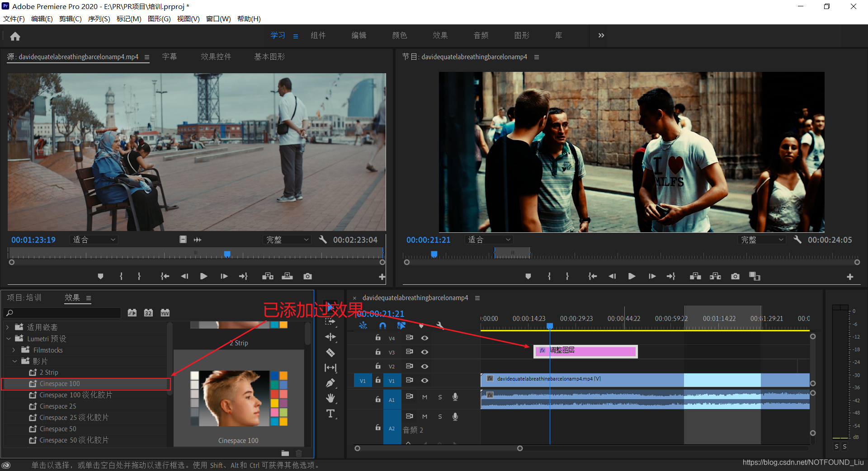
Task: Select the 调整图层 adjustment layer clip
Action: coord(585,351)
